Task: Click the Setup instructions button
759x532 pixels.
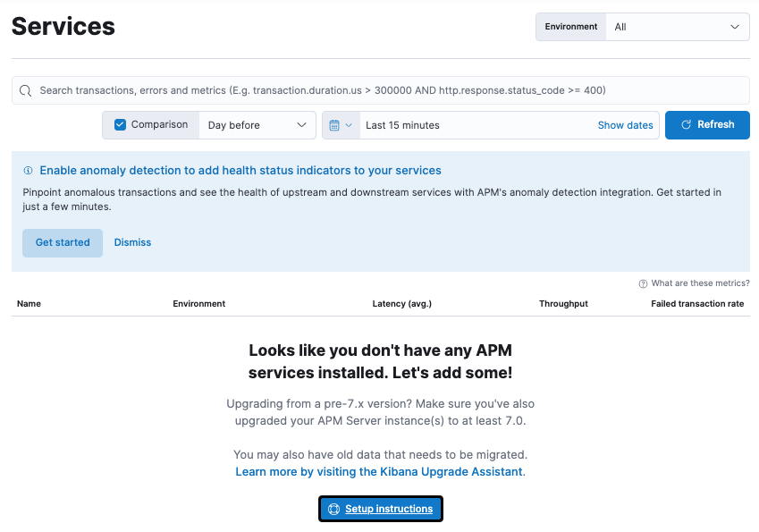Action: [x=381, y=509]
